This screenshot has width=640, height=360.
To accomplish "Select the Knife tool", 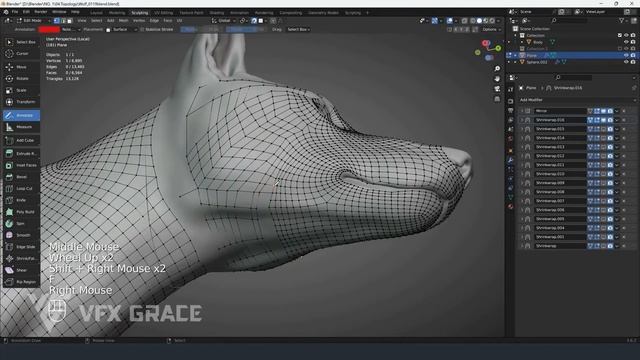I will pyautogui.click(x=21, y=200).
